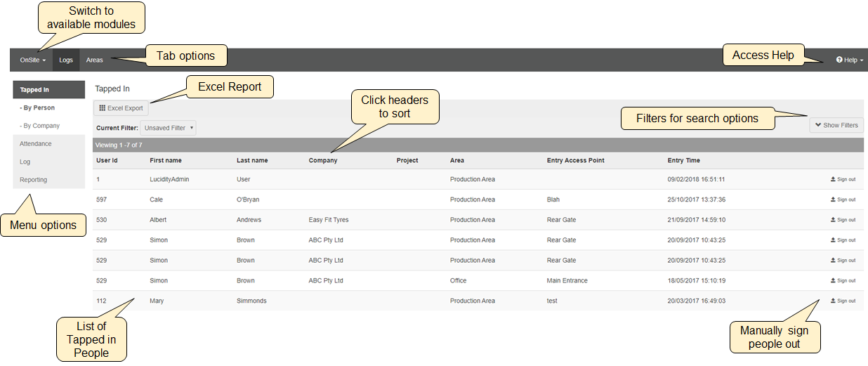
Task: Sign out LucidityAdmin User
Action: tap(843, 179)
